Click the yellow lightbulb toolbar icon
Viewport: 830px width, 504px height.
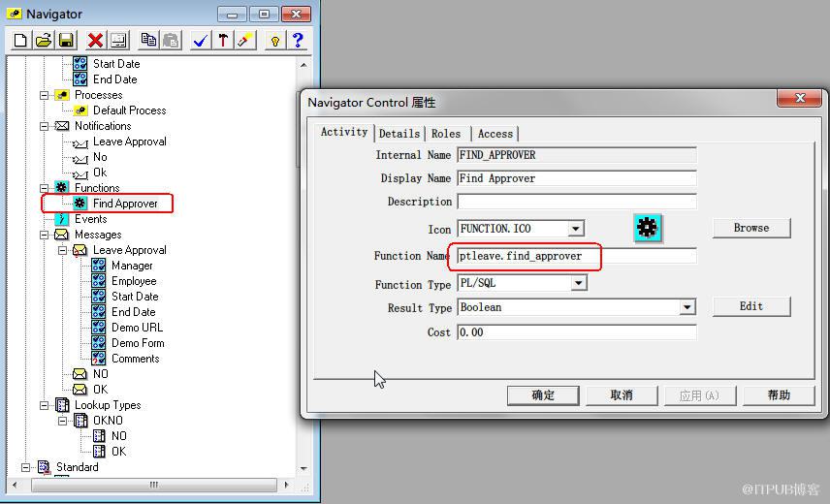[x=275, y=41]
